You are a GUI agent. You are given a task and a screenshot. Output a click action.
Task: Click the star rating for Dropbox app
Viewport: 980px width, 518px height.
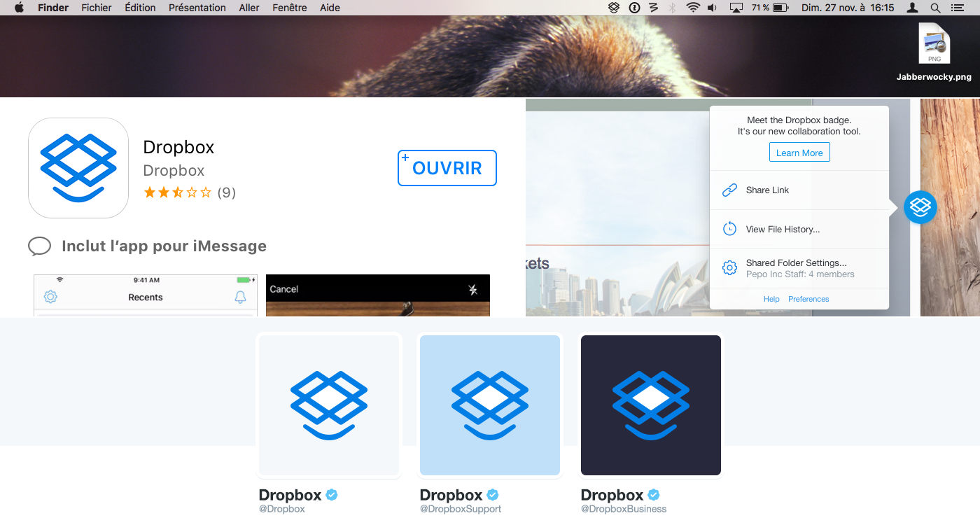pos(177,192)
